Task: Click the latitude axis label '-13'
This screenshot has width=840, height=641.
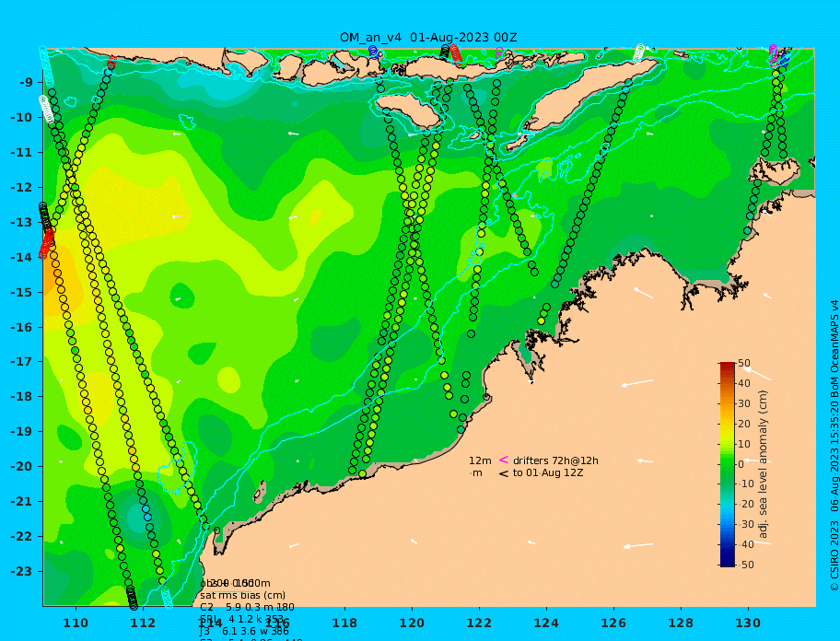Action: click(21, 222)
